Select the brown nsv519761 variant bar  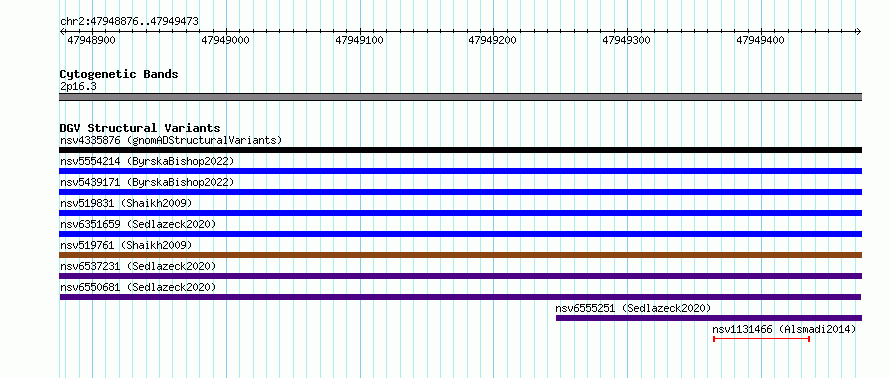(x=460, y=255)
